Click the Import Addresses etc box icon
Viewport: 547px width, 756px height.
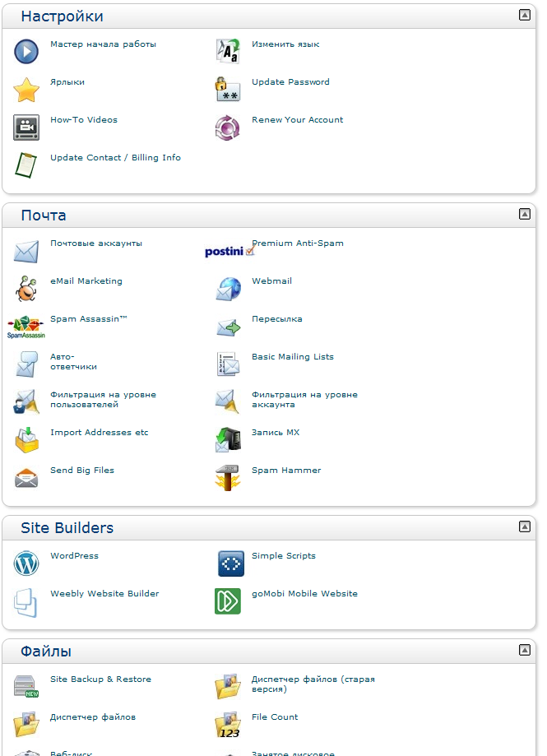coord(26,440)
